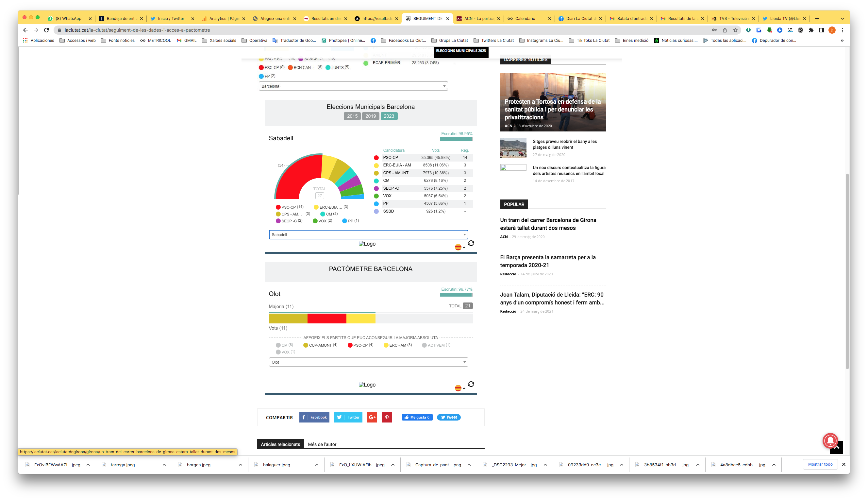
Task: Switch to Més de l'autor tab
Action: [x=322, y=444]
